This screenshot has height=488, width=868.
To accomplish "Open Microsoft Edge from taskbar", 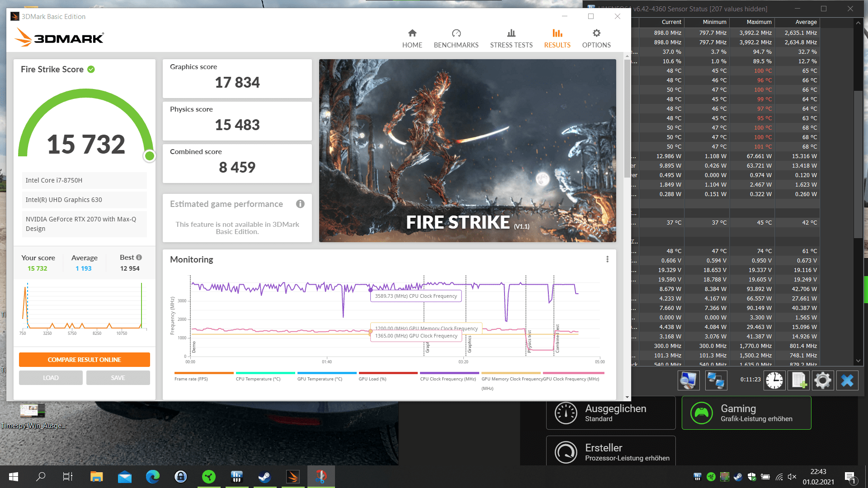I will (153, 477).
